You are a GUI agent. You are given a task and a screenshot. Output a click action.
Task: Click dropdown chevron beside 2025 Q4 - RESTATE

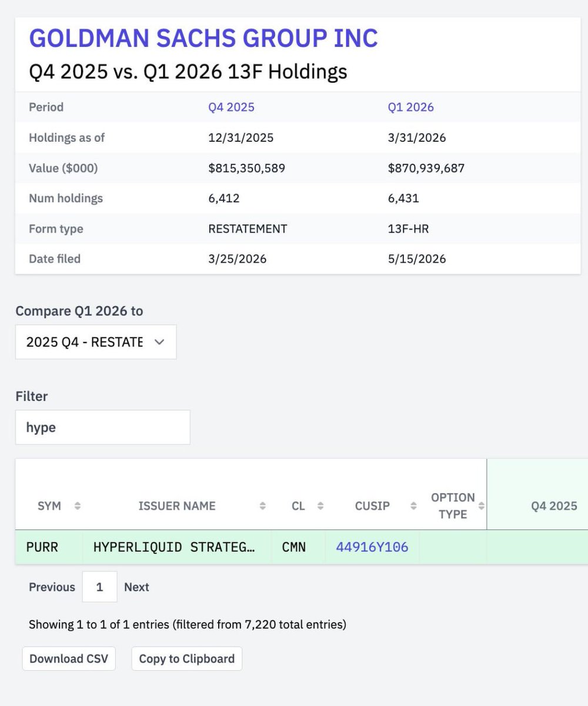click(159, 342)
